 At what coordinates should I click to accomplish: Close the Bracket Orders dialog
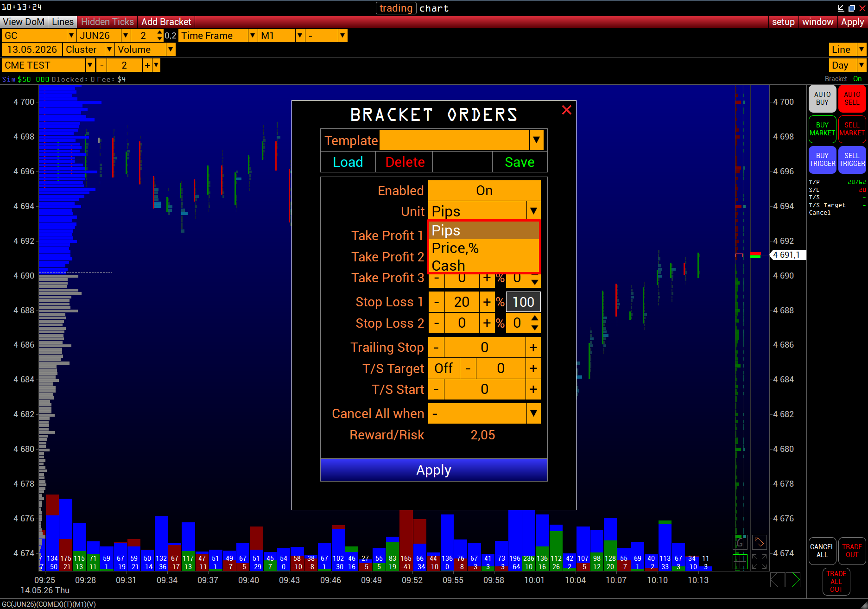tap(566, 110)
